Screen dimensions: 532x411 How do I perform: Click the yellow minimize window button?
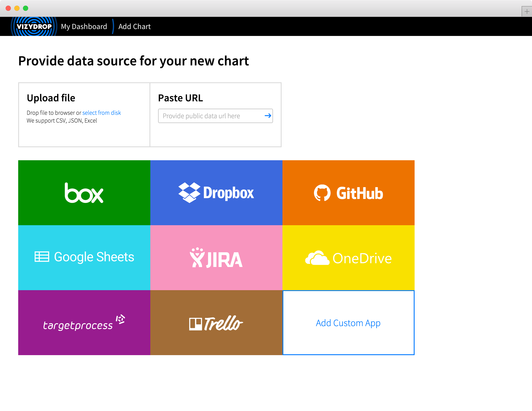(17, 8)
